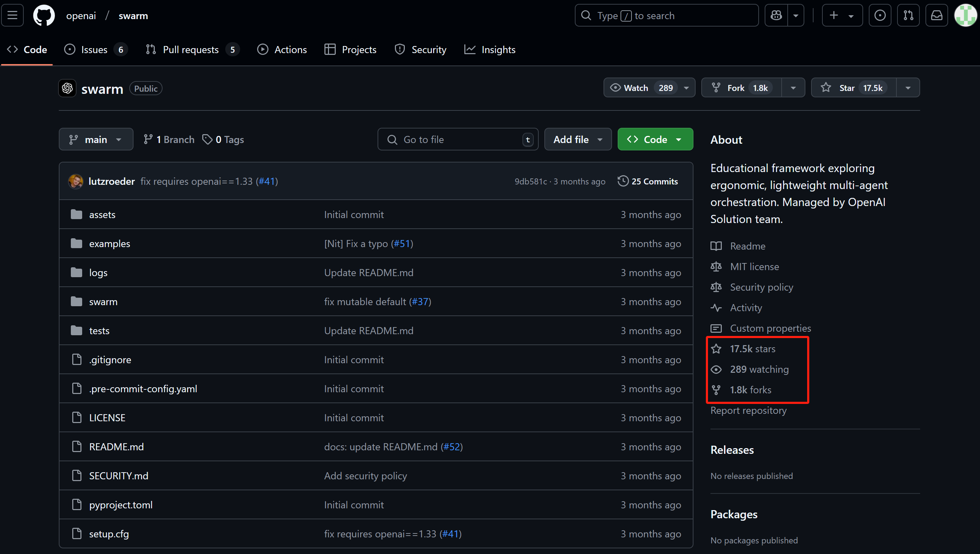Click the swarm repository OpenAI logo

67,88
